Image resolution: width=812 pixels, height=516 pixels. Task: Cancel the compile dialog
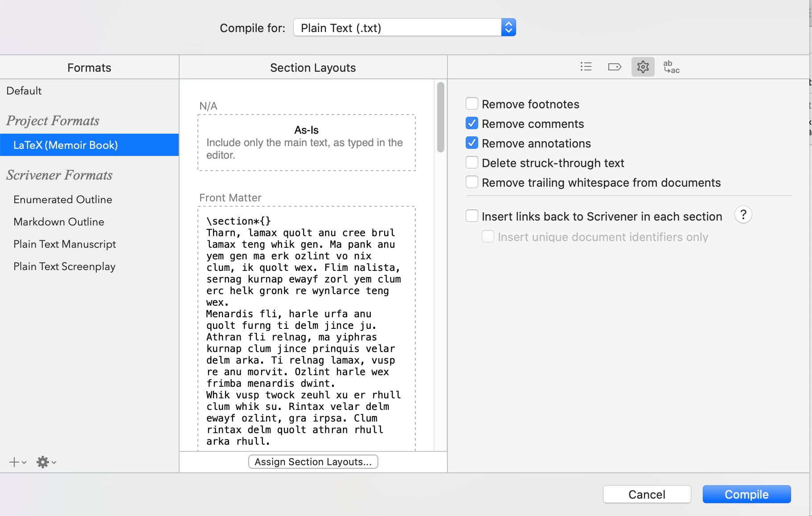pyautogui.click(x=647, y=494)
